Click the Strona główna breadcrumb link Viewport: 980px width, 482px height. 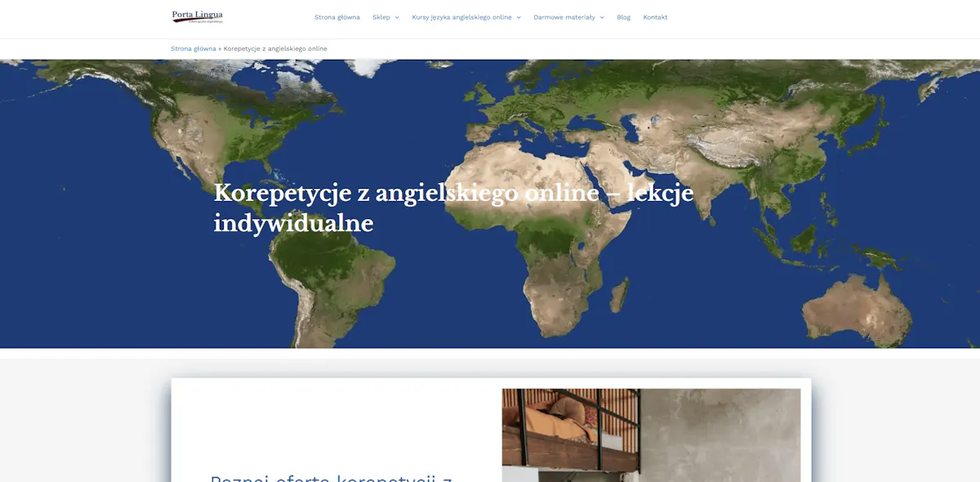194,49
